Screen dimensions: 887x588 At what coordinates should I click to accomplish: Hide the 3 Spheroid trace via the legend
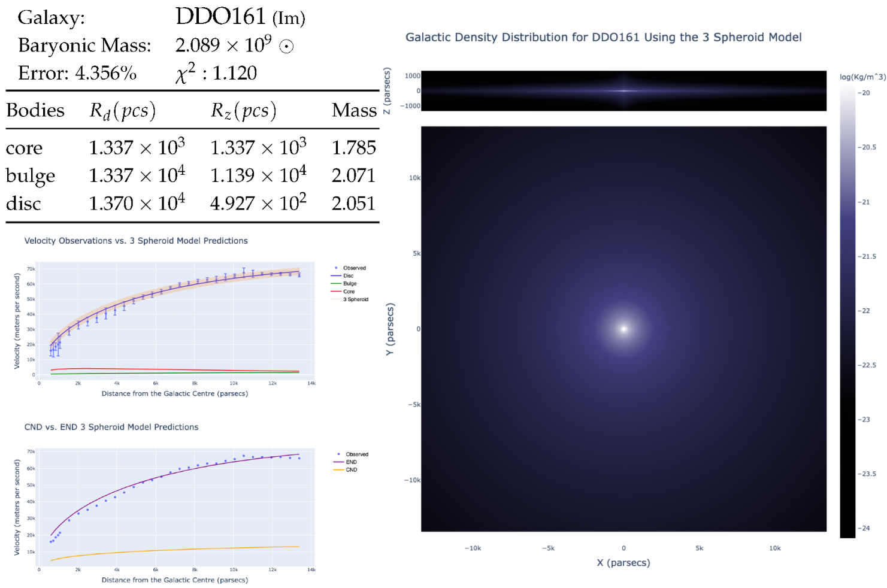tap(350, 299)
